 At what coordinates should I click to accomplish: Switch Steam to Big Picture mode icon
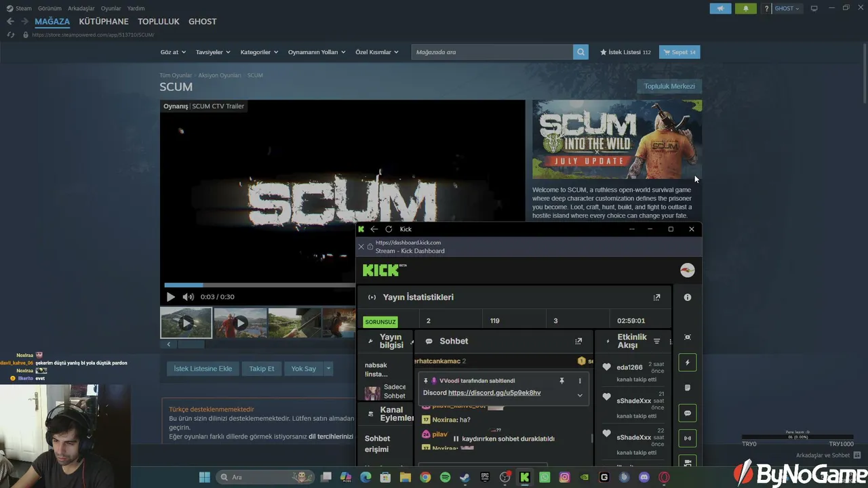[x=814, y=8]
